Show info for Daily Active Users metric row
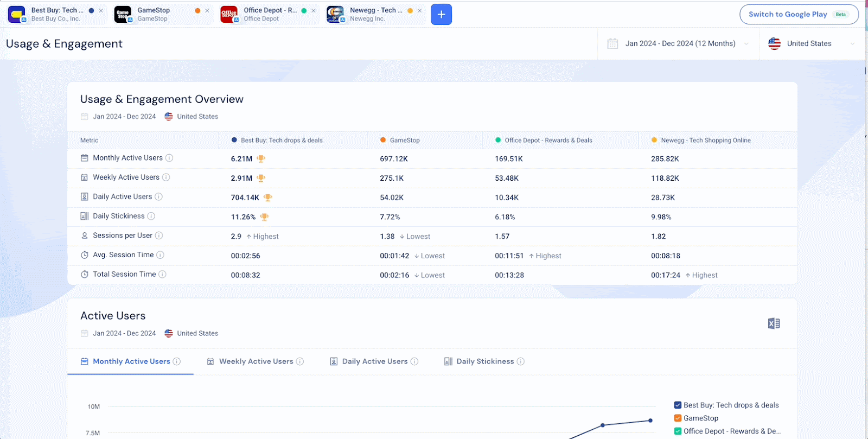The width and height of the screenshot is (868, 439). pos(158,197)
